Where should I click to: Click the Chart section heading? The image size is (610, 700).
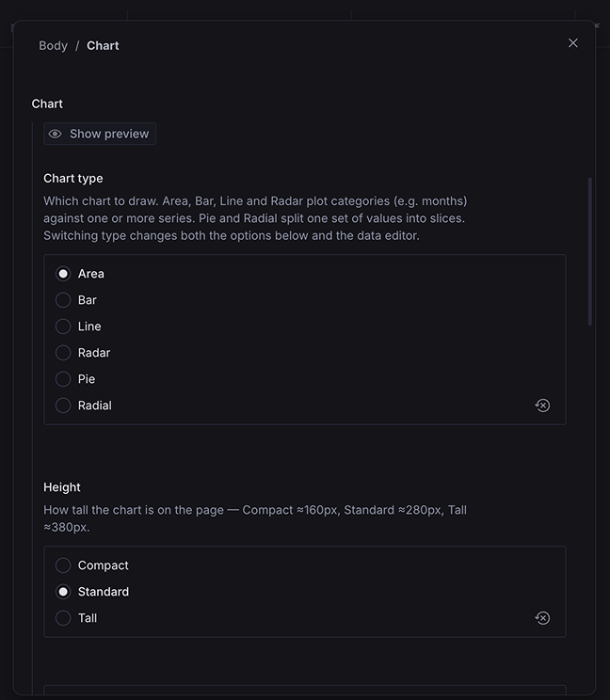click(47, 103)
